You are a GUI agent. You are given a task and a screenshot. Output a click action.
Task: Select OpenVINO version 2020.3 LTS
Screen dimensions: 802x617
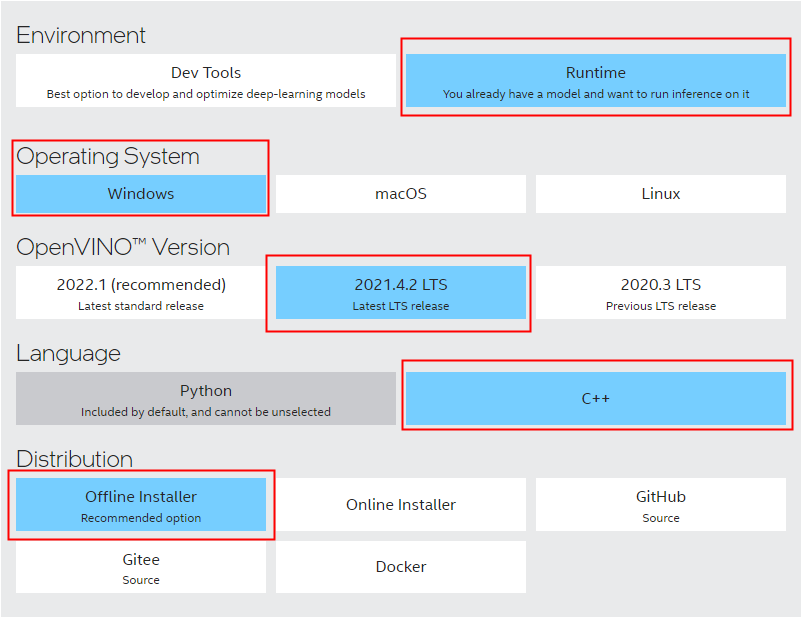click(661, 293)
